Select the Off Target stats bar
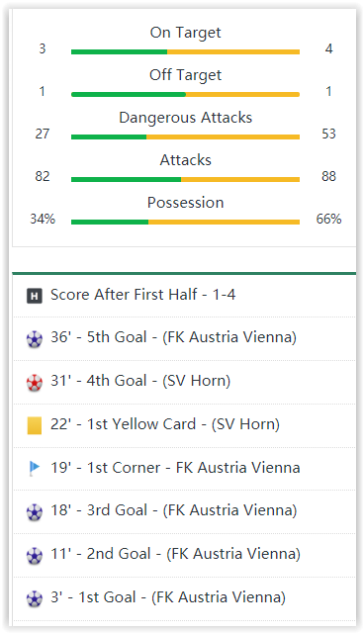The image size is (364, 634). point(185,94)
